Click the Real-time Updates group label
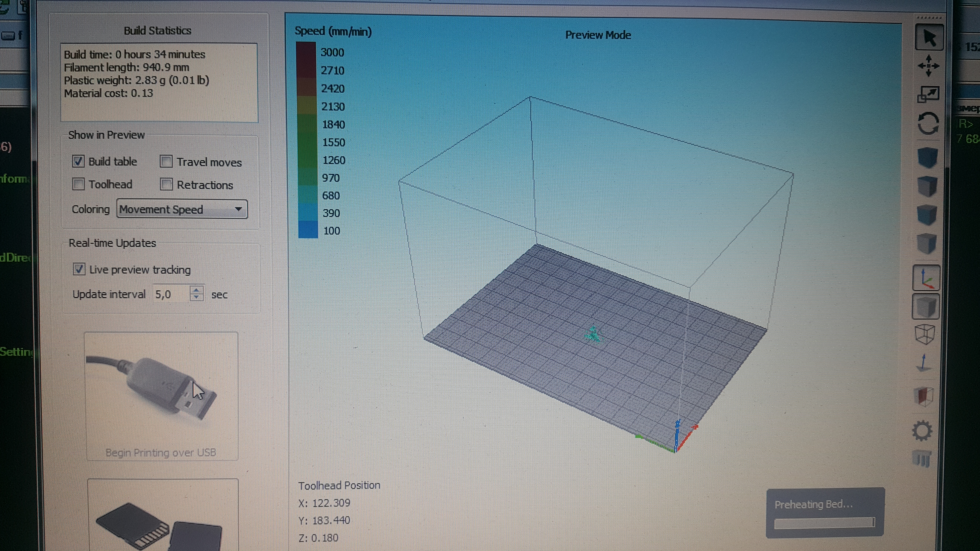The image size is (980, 551). pos(112,243)
